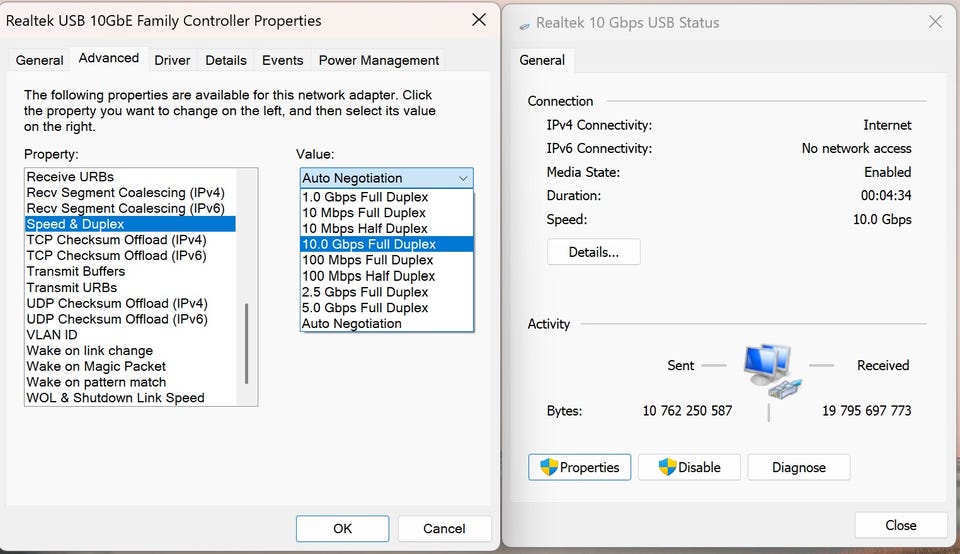Close Realtek 10 Gbps USB Status window X

pos(935,22)
